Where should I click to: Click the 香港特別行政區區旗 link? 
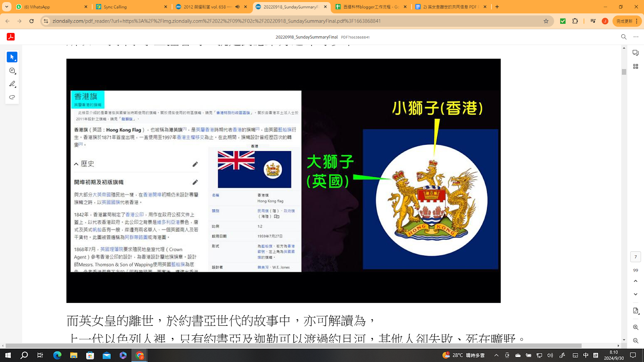[233, 113]
